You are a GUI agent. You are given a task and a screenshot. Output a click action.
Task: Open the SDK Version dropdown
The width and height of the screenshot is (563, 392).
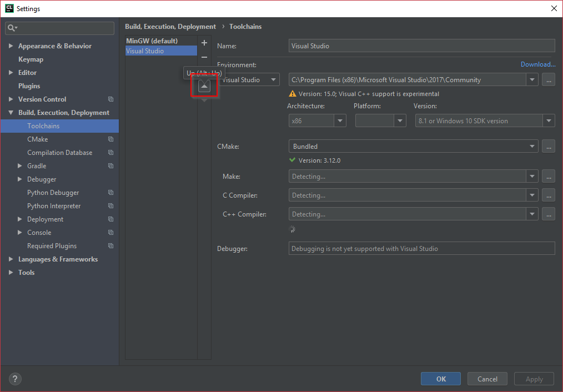click(549, 121)
